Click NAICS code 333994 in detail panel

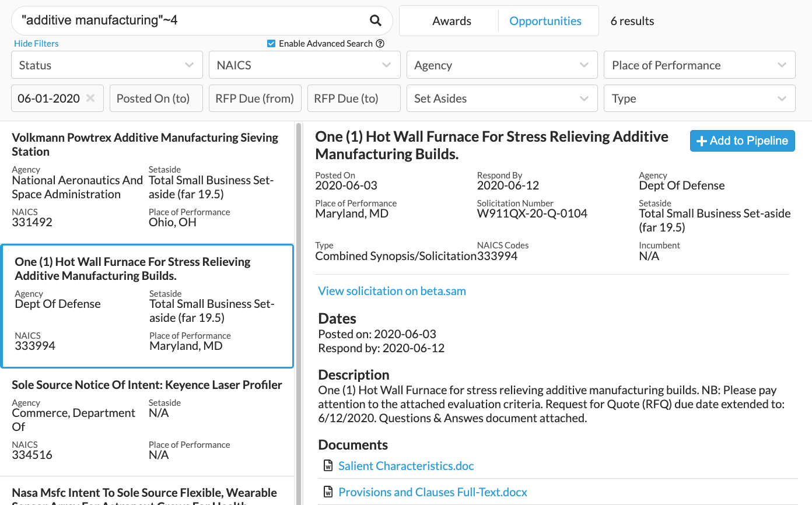click(x=497, y=256)
